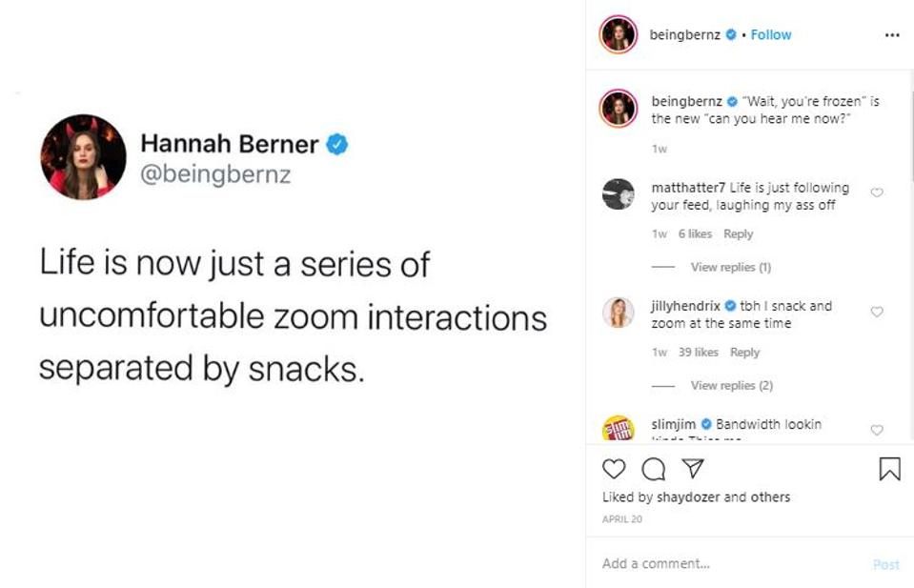
Task: Expand View replies (1) under matthatter7
Action: click(730, 267)
